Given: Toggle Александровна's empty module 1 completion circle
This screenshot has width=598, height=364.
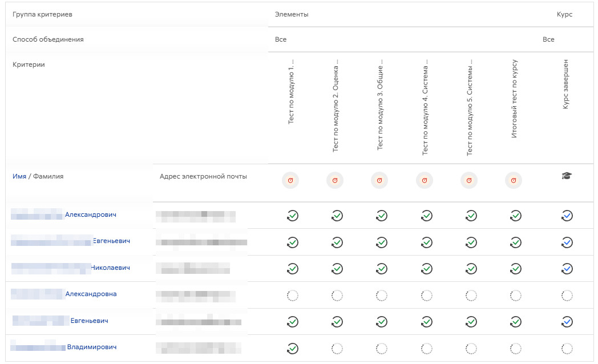Looking at the screenshot, I should (x=293, y=296).
